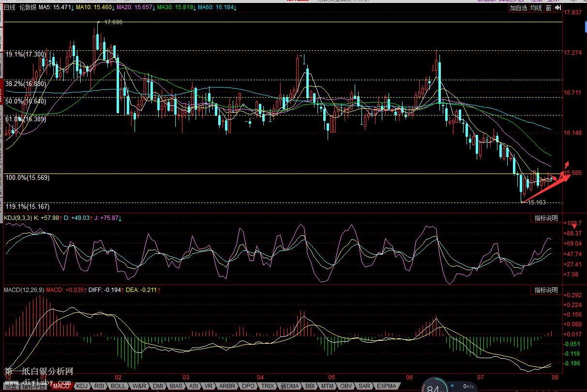Click the 加自选 add-to-watchlist button
The image size is (587, 392).
[518, 8]
